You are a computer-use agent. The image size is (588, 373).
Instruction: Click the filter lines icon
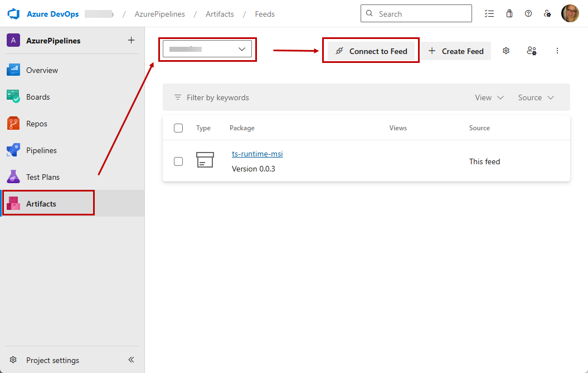178,97
